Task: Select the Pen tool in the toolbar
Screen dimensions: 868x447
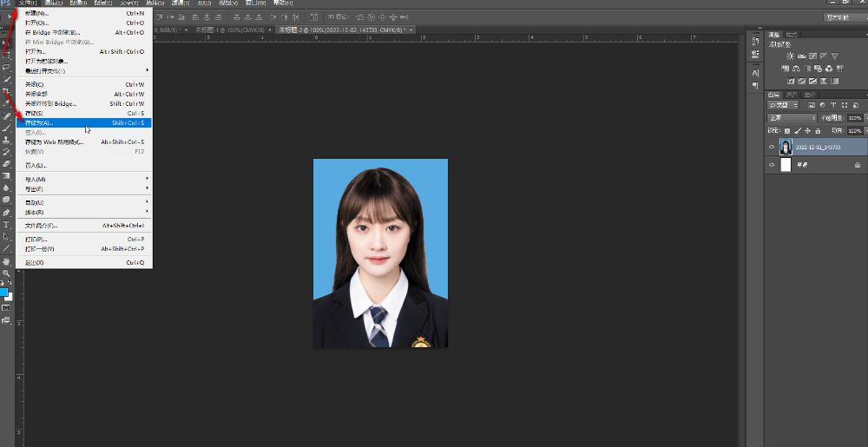Action: click(x=6, y=213)
